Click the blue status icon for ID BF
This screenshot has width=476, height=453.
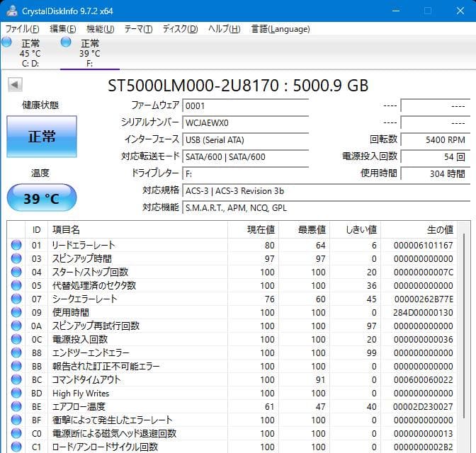(x=16, y=420)
